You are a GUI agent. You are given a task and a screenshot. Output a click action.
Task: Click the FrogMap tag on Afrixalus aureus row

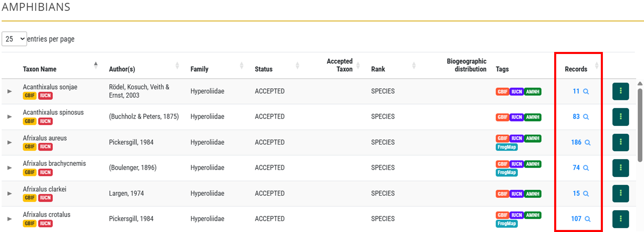506,147
